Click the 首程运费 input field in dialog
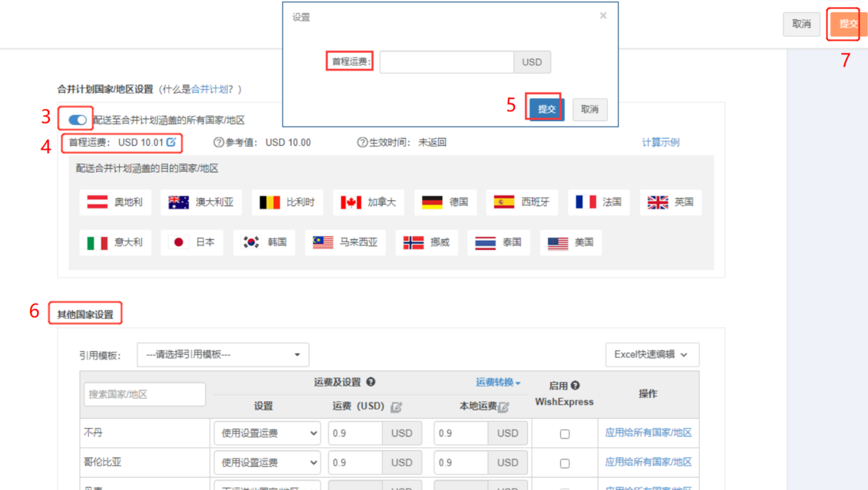The image size is (868, 490). click(x=447, y=62)
